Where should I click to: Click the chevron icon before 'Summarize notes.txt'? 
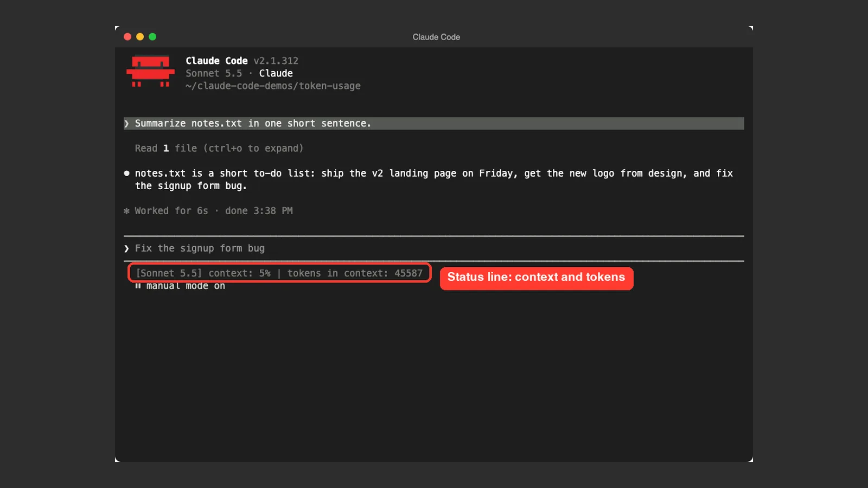coord(126,124)
